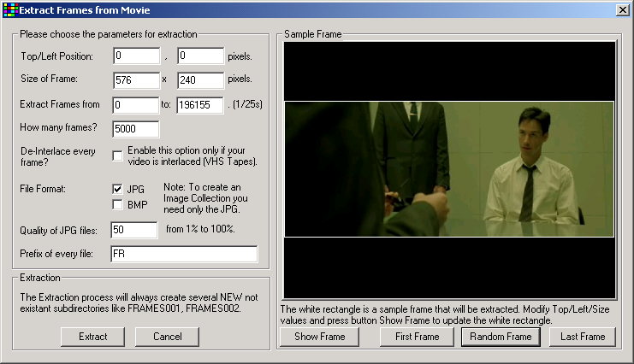Edit the Quality of JPG files field
The height and width of the screenshot is (364, 634).
coord(133,230)
